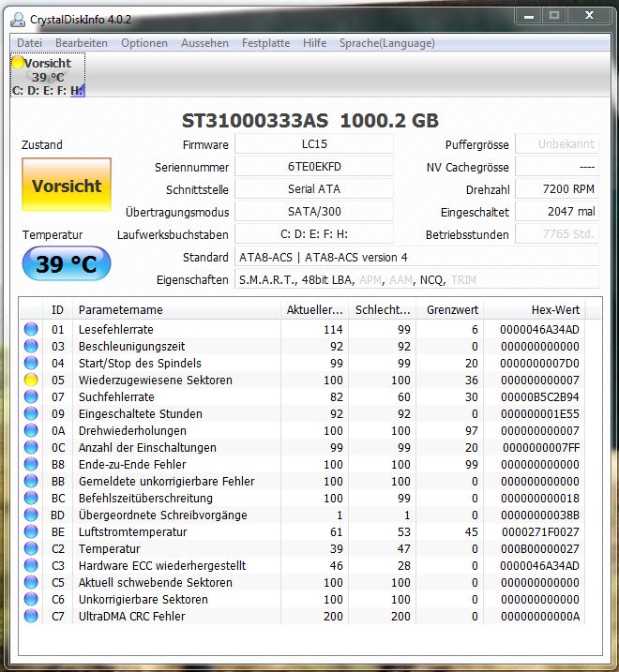Viewport: 619px width, 672px height.
Task: Sort by the Hex-Wert column header
Action: click(535, 310)
